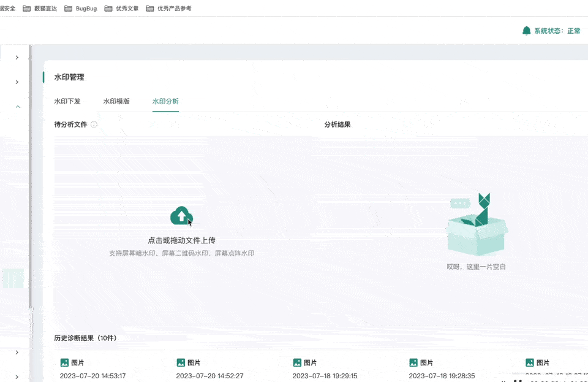Open the 薮猫直达 bookmark folder
Viewport: 588px width, 382px height.
[x=40, y=9]
